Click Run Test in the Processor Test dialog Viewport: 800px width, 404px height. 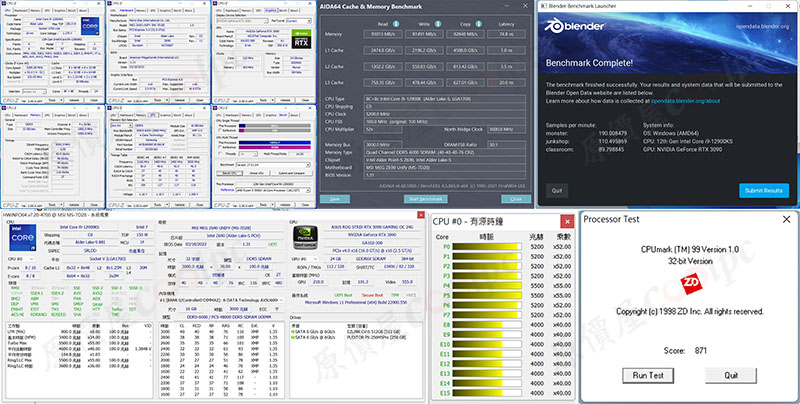648,375
